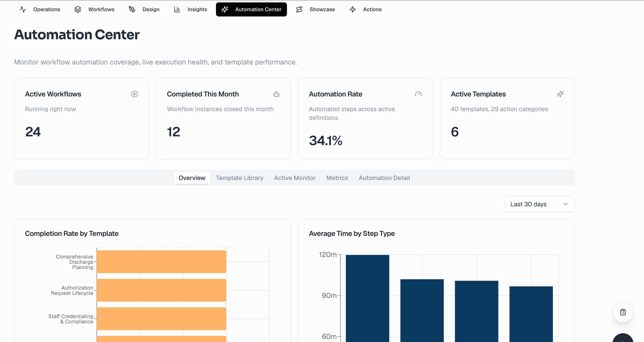Open the Showcase page

(x=315, y=9)
